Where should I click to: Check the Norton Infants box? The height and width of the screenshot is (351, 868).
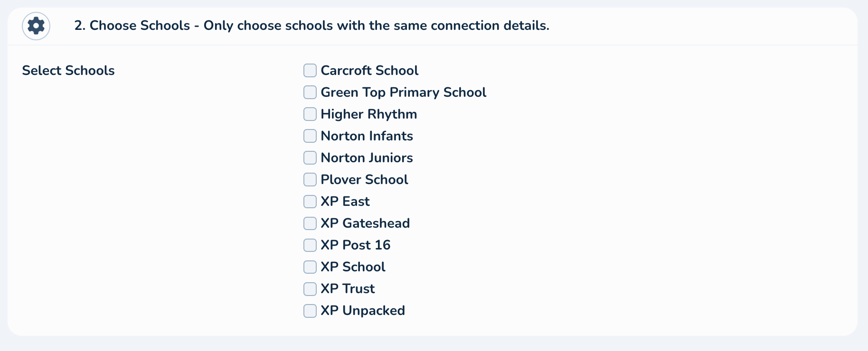[310, 136]
